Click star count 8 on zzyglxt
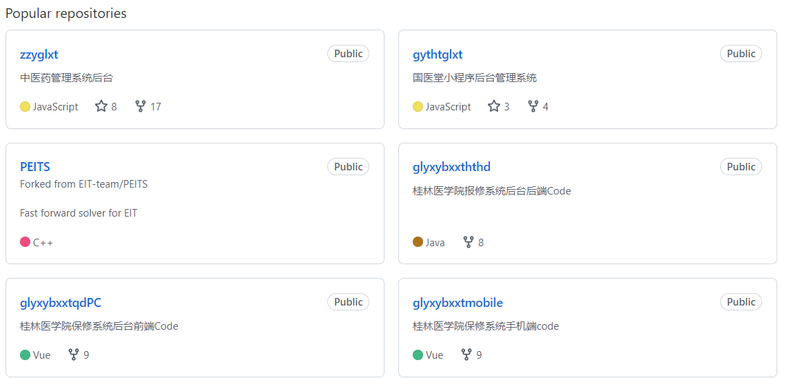The height and width of the screenshot is (378, 800). point(114,107)
